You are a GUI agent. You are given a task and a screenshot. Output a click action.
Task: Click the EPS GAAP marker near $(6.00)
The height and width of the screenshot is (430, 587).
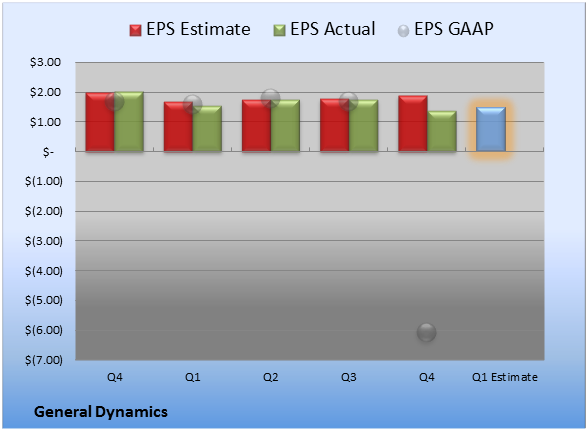(426, 332)
